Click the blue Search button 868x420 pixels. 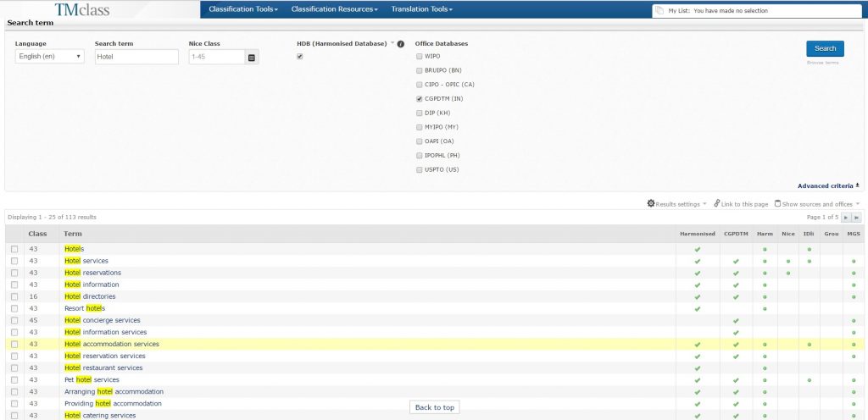825,48
